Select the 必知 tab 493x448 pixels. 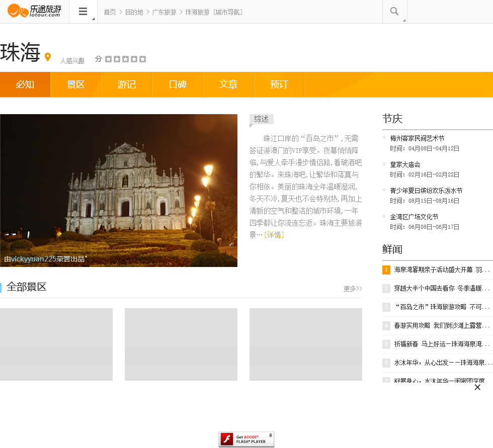(25, 84)
